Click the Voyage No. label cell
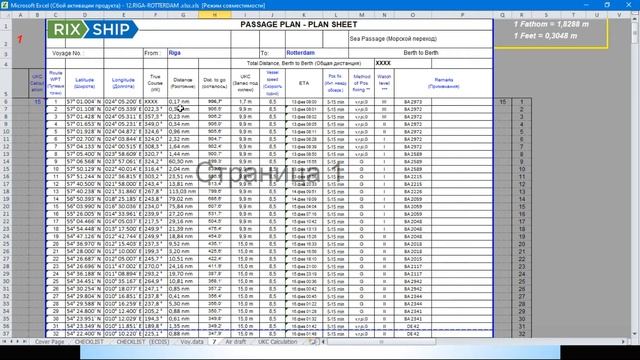Screen dimensions: 640x360 point(75,53)
